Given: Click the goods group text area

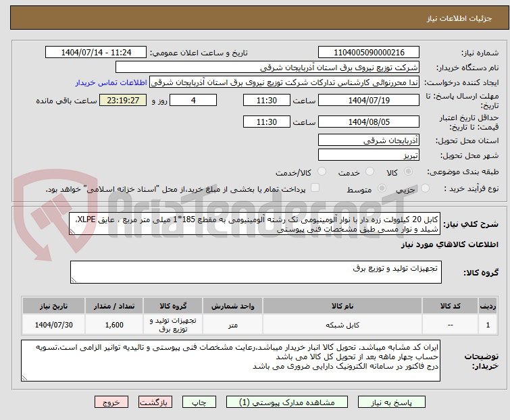Looking at the screenshot, I should tap(256, 272).
